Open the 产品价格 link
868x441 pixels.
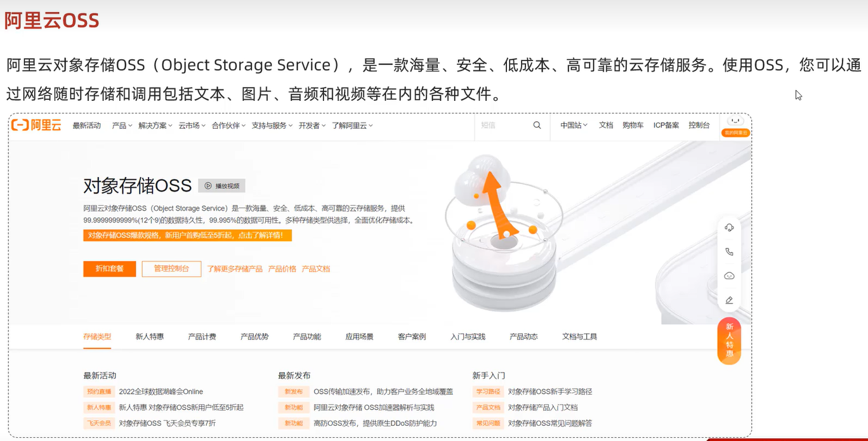pyautogui.click(x=282, y=269)
